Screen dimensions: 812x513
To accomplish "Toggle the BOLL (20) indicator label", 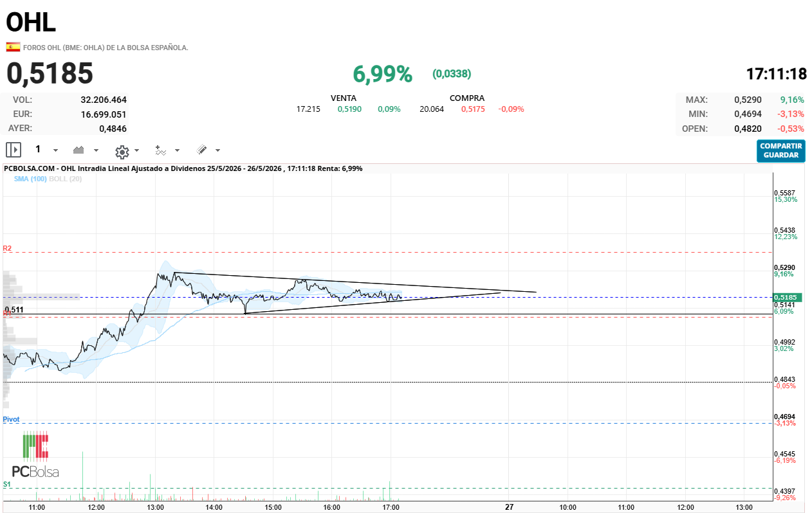I will (65, 179).
